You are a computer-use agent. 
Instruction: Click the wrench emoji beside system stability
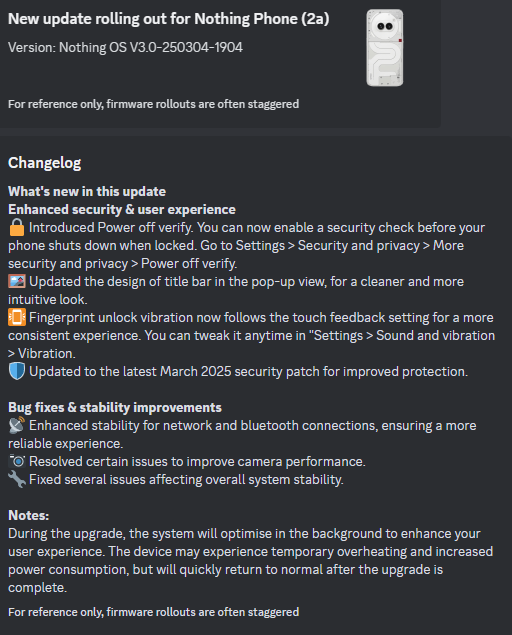(x=17, y=479)
